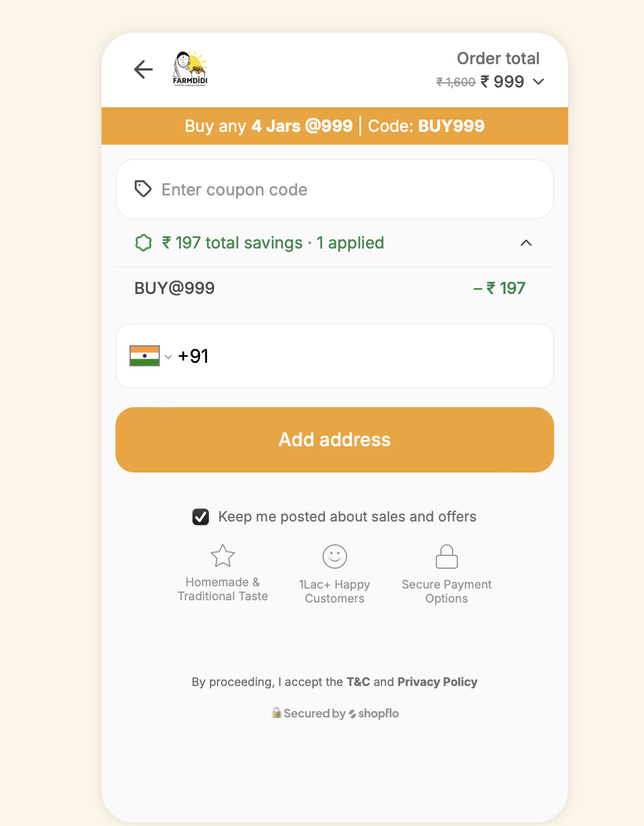Click the India flag icon
Screen dimensions: 644x826
coord(145,356)
